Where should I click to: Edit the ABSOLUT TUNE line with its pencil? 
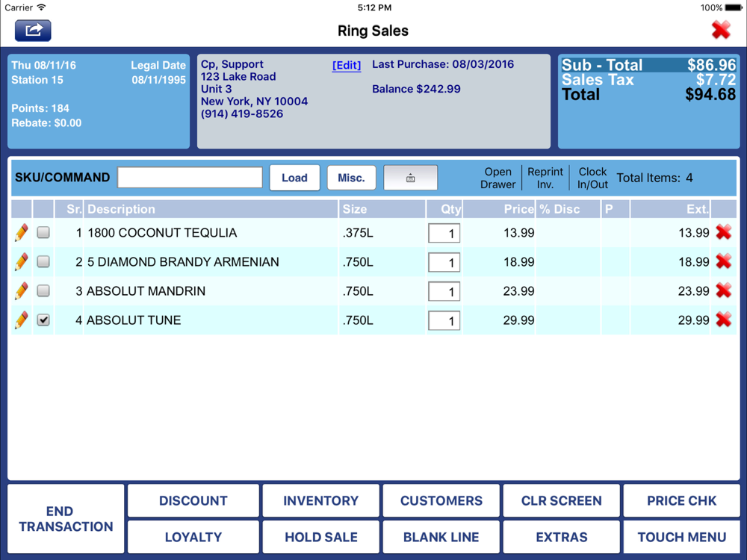coord(21,320)
